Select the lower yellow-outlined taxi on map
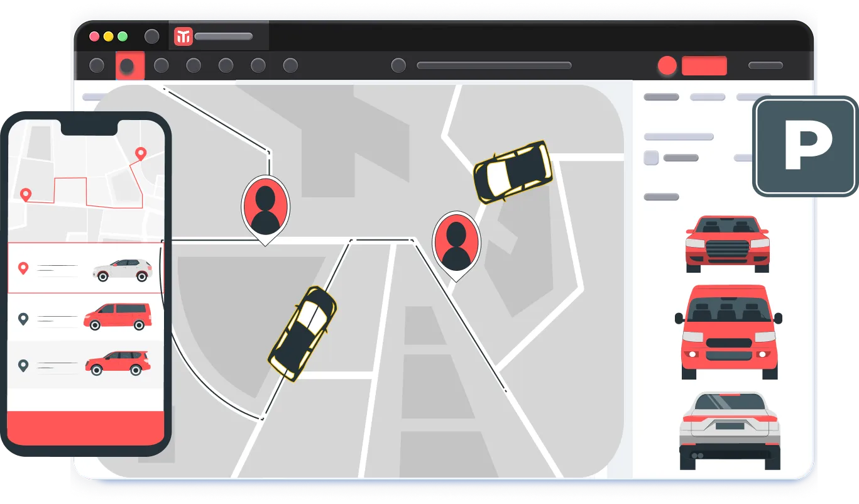Image resolution: width=859 pixels, height=504 pixels. point(302,333)
